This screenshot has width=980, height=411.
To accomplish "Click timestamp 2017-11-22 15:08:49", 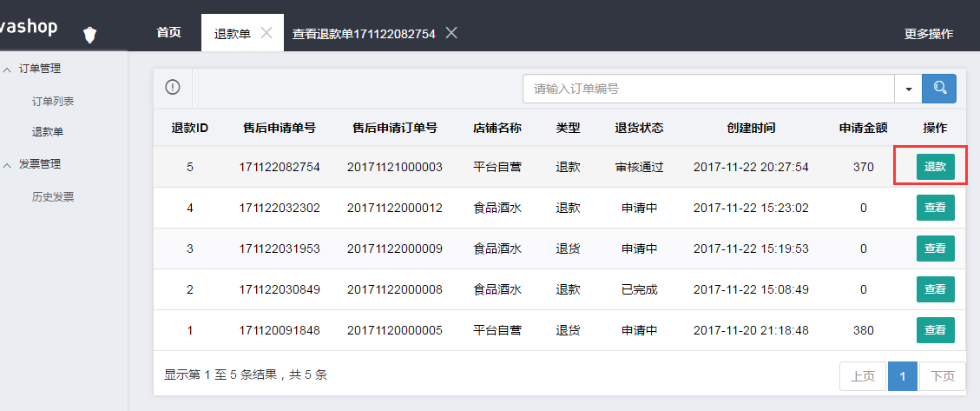I will click(751, 289).
